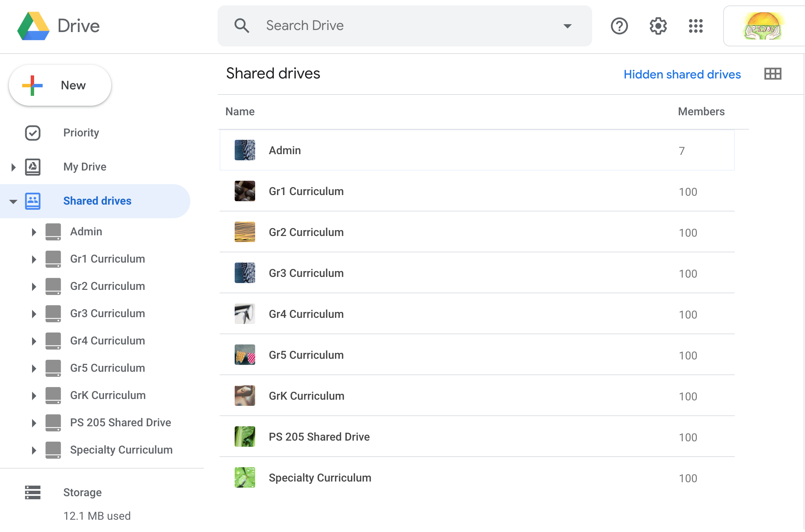Open advanced search options dropdown
805x532 pixels.
(x=567, y=26)
